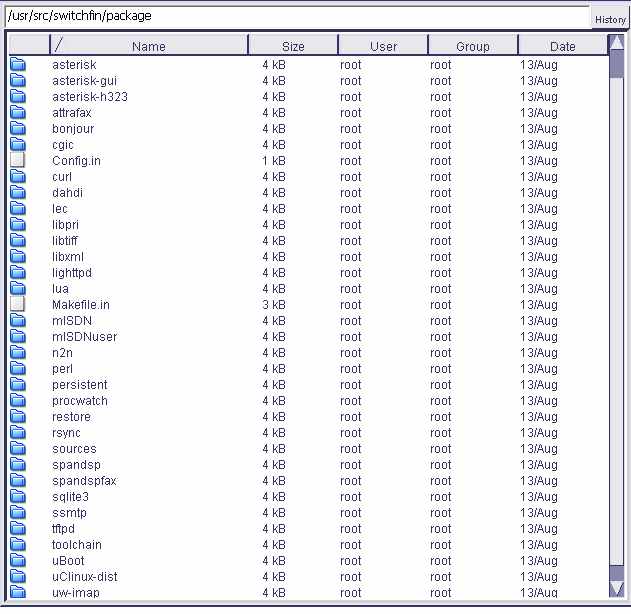
Task: Click the cgic folder icon
Action: [18, 144]
